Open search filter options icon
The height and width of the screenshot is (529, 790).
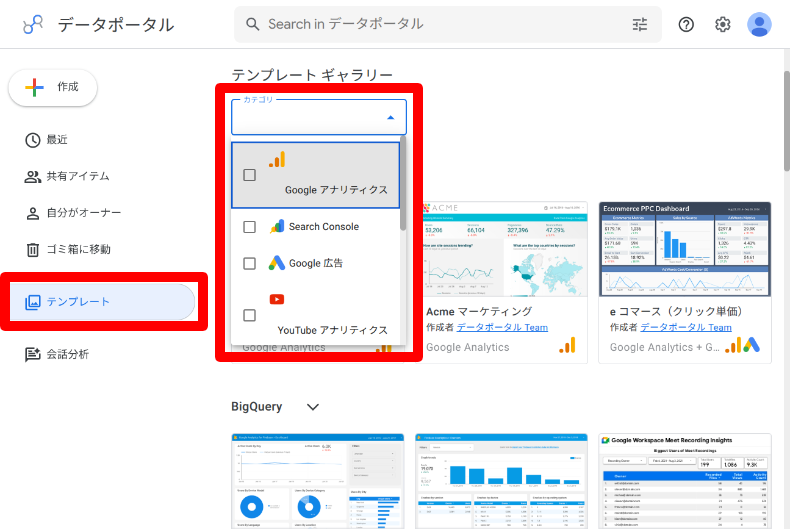point(640,25)
